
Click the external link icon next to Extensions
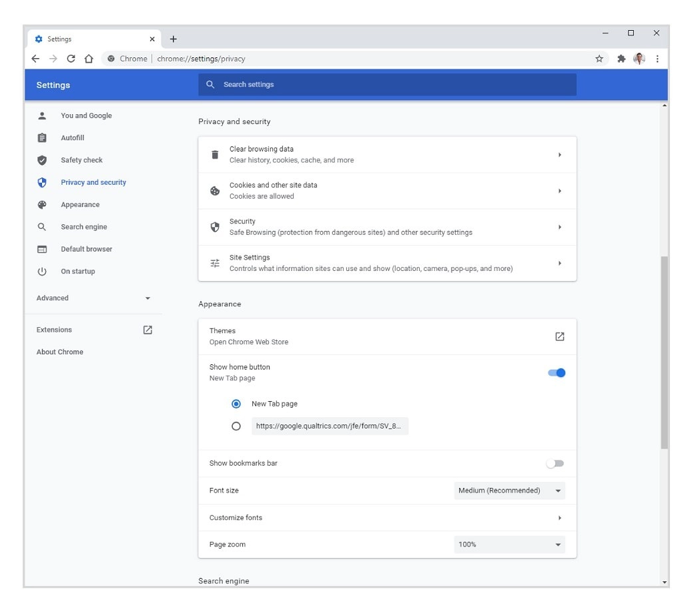click(x=148, y=330)
